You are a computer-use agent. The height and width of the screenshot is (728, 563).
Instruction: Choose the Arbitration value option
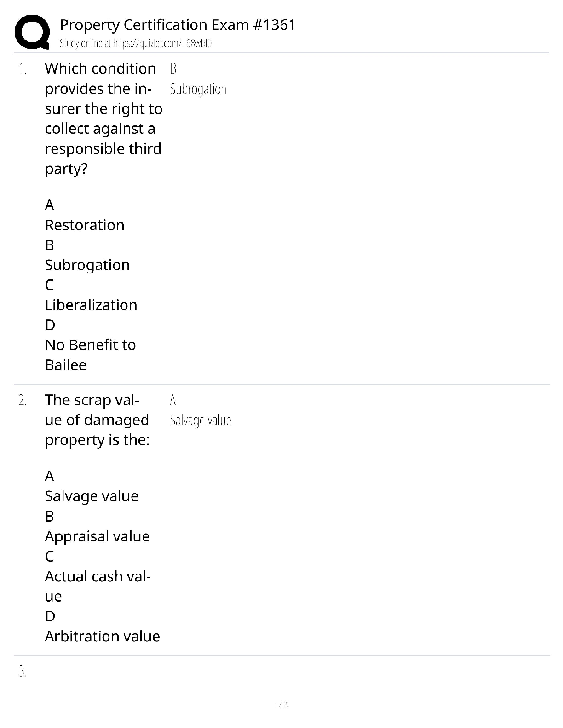(x=102, y=636)
